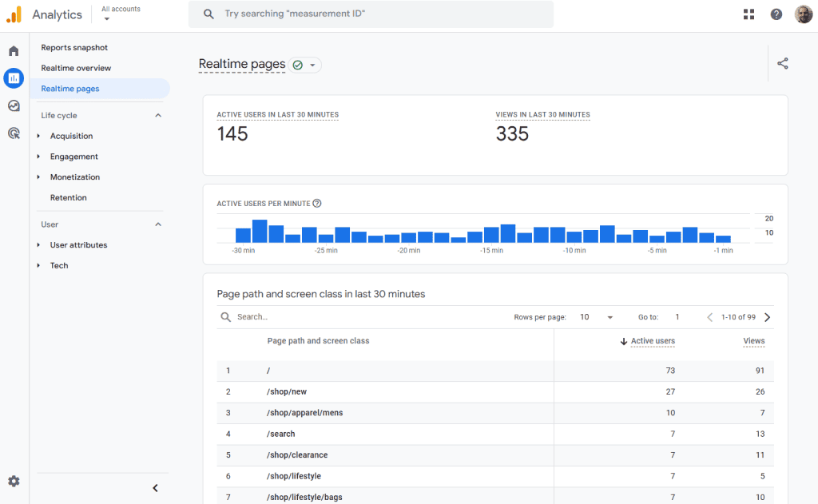Open the Explore icon in left rail
This screenshot has height=504, width=818.
pyautogui.click(x=14, y=105)
